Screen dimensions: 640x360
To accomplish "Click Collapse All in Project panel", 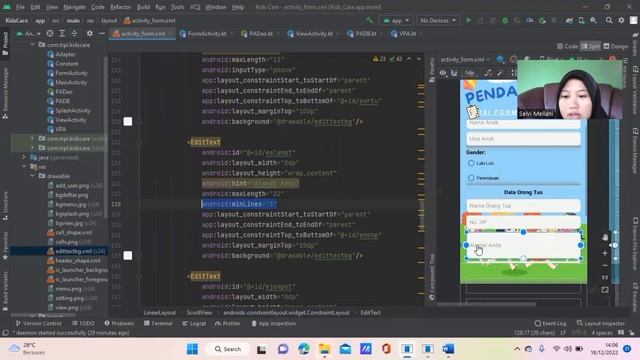I will pyautogui.click(x=74, y=33).
